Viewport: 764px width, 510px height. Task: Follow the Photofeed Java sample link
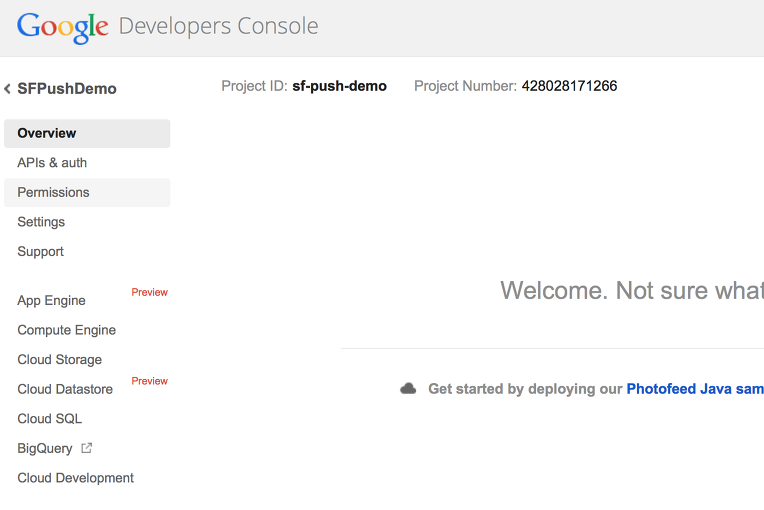(695, 389)
